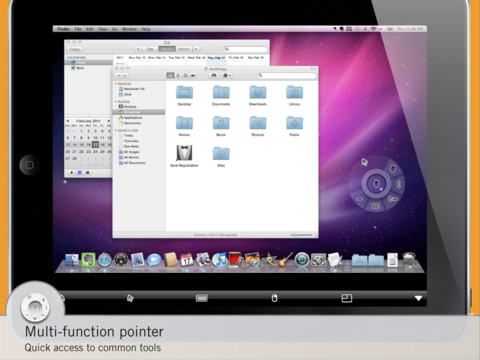This screenshot has height=360, width=480.
Task: Open iTunes from the Dock
Action: (x=219, y=259)
